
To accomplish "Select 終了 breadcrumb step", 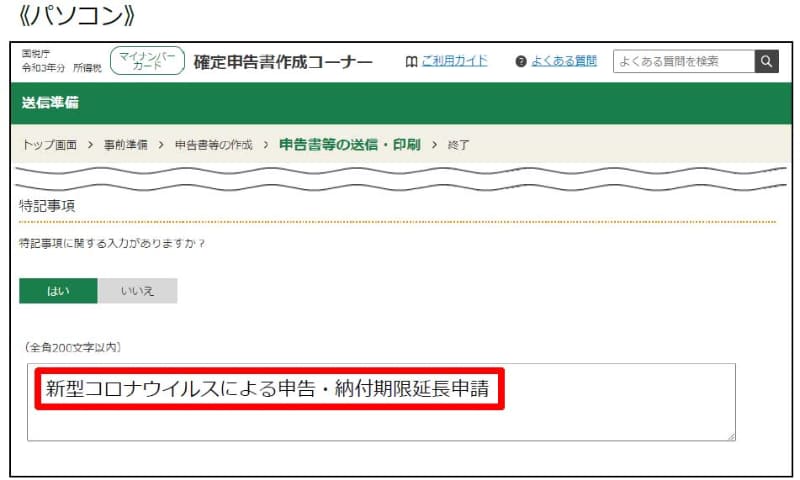I will pos(458,145).
